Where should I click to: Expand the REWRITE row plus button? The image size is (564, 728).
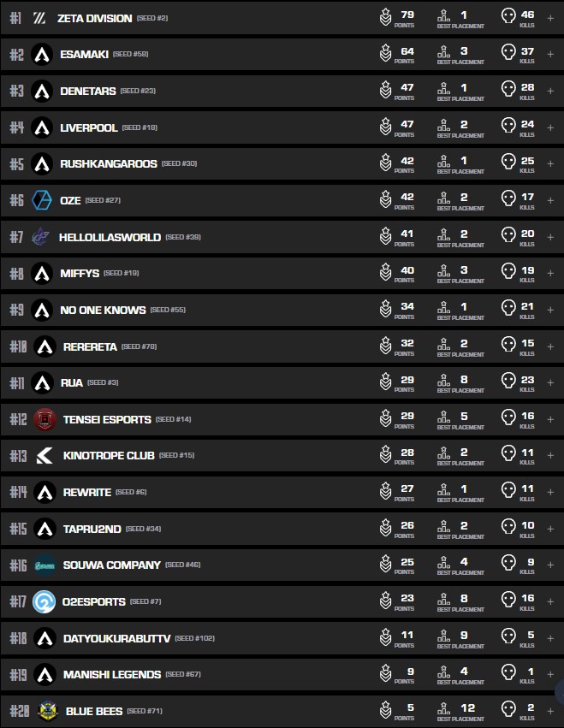point(550,492)
